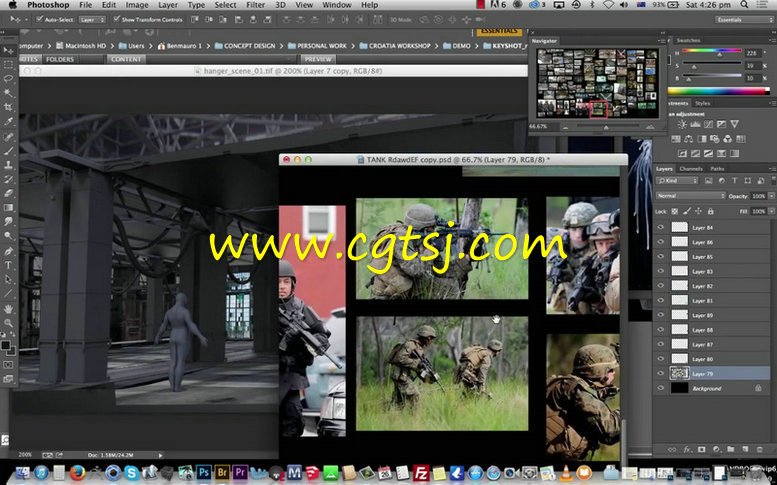Click the Users folder in Bridge path

(132, 46)
